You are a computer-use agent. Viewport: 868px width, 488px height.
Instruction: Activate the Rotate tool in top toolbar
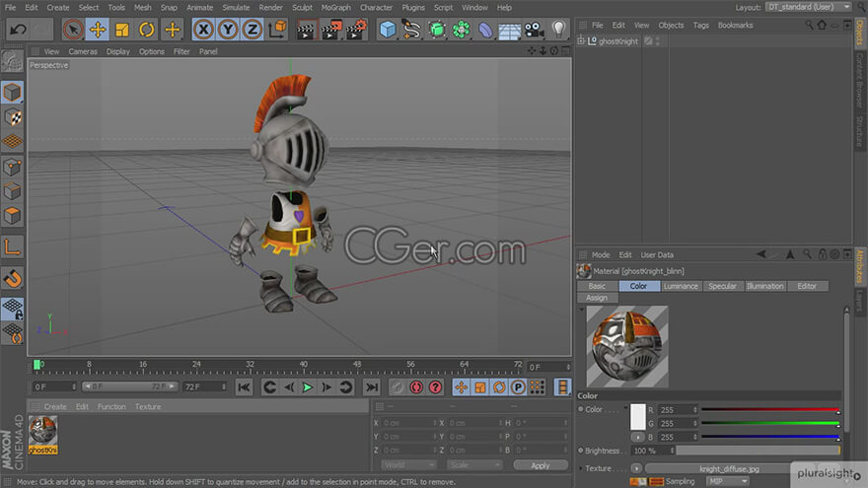(x=146, y=30)
